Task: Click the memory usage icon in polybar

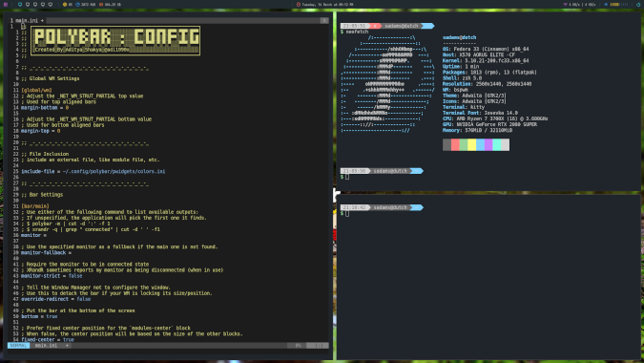Action: click(x=77, y=5)
